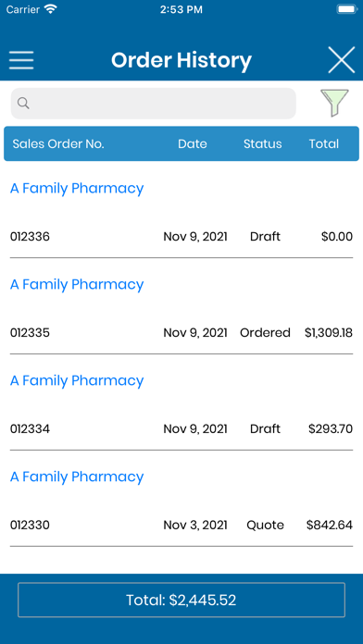Close Order History with X icon
The height and width of the screenshot is (644, 363).
click(341, 60)
